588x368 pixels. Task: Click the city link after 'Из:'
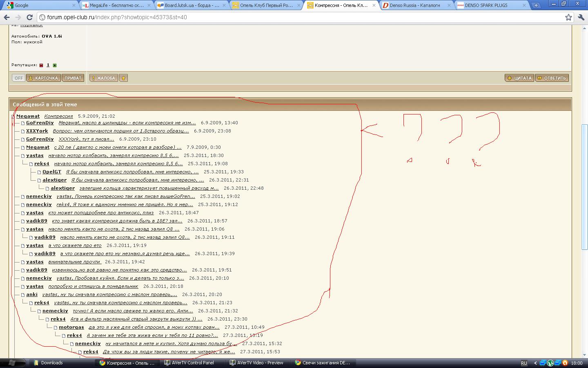tap(32, 26)
